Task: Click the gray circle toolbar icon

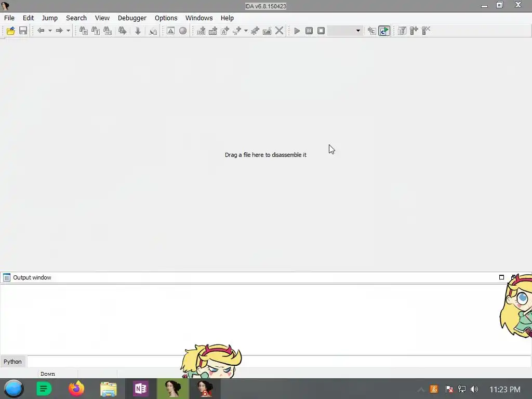Action: pos(183,31)
